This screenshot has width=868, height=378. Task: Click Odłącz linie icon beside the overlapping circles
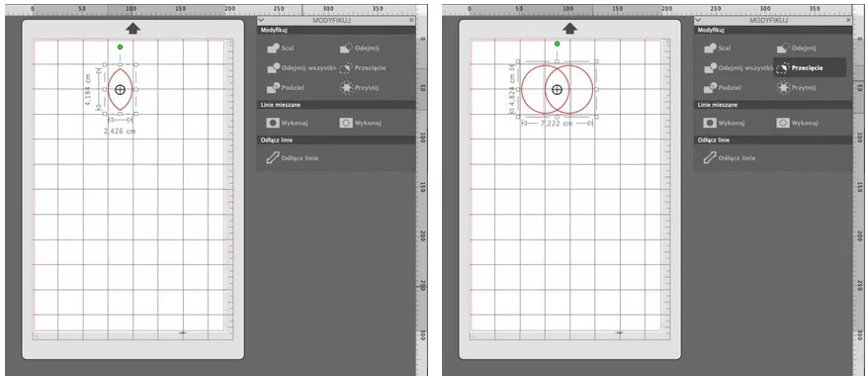click(x=710, y=158)
